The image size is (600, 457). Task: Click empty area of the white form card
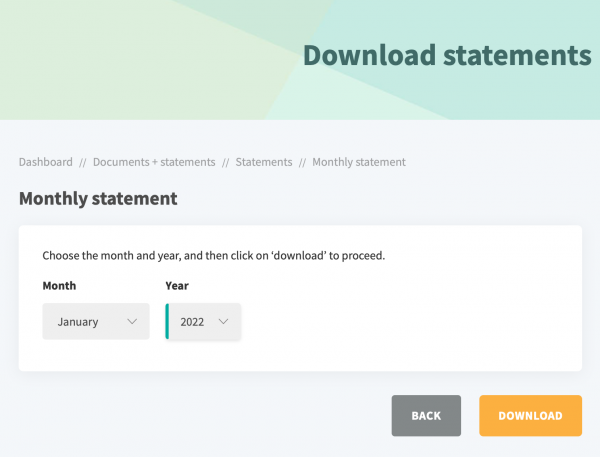(420, 320)
